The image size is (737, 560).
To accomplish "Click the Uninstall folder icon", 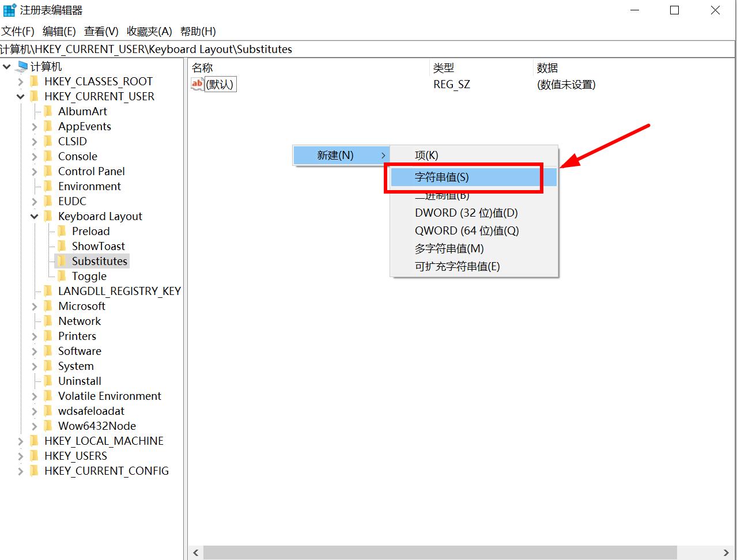I will (x=48, y=381).
